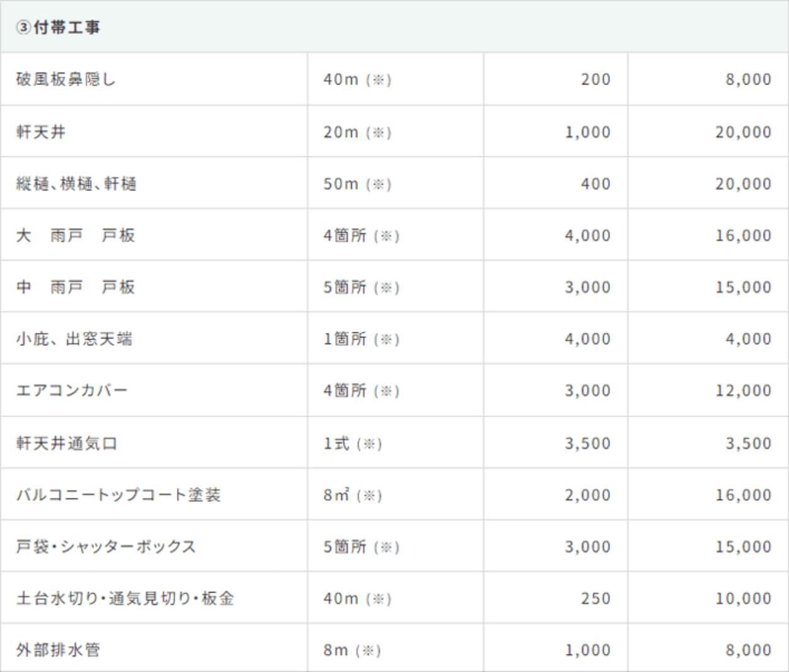Select the 10,000 total amount cell
The image size is (789, 672).
pos(743,598)
